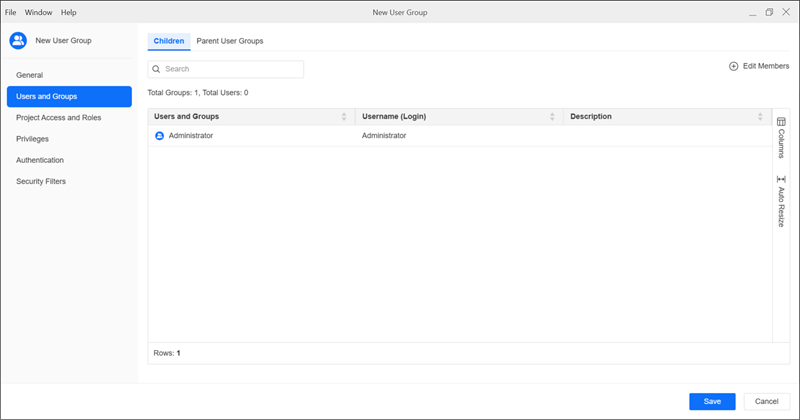Viewport: 800px width, 420px height.
Task: Select the Children tab
Action: (168, 41)
